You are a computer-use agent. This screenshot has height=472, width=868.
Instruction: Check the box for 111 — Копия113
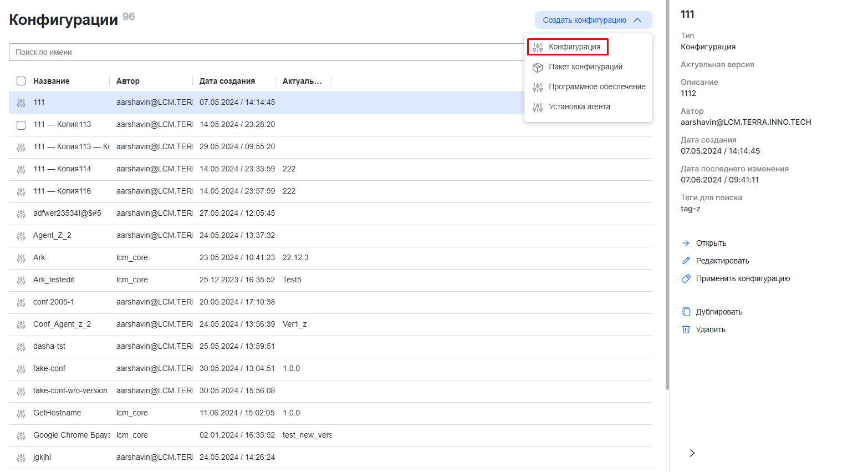coord(21,125)
